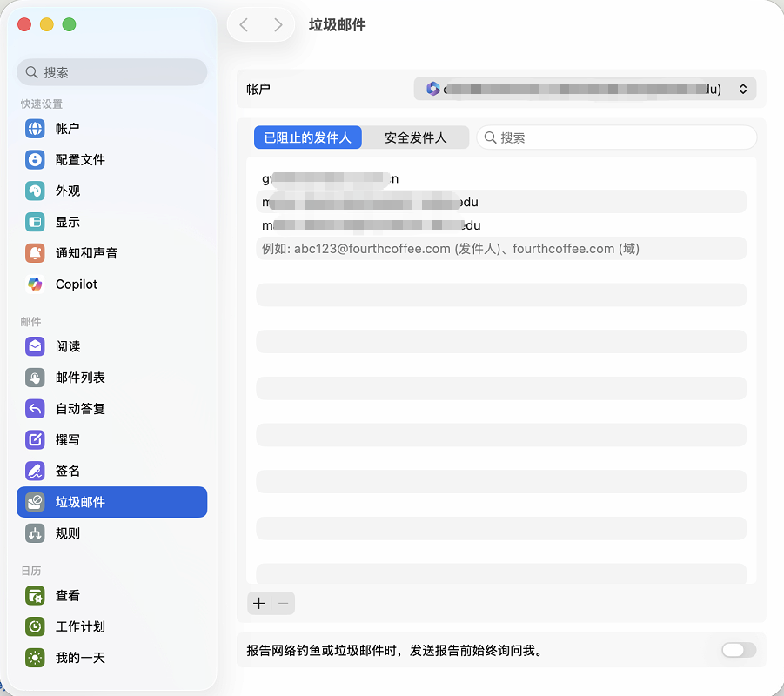The image size is (784, 696).
Task: Switch to the 已阻止的发件人 tab
Action: tap(308, 137)
